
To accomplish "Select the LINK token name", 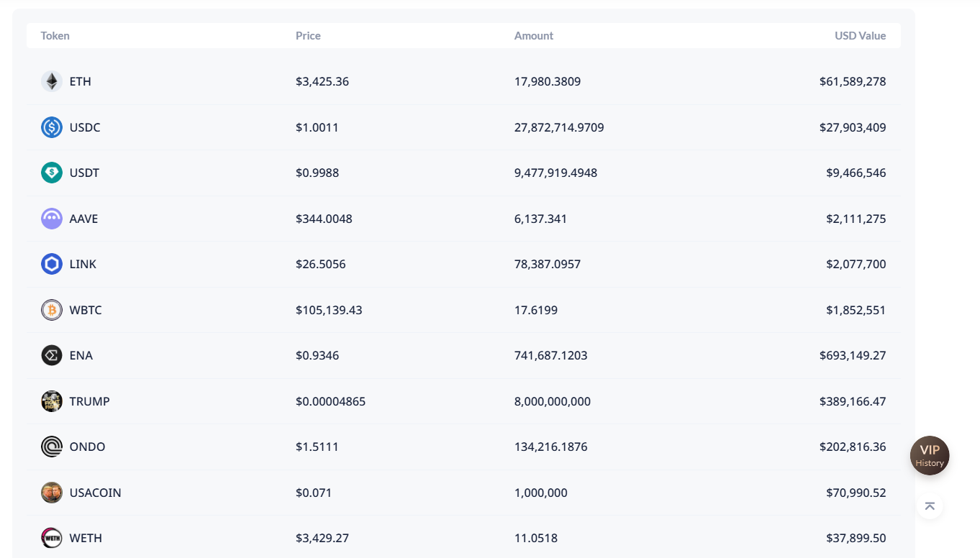I will coord(83,264).
